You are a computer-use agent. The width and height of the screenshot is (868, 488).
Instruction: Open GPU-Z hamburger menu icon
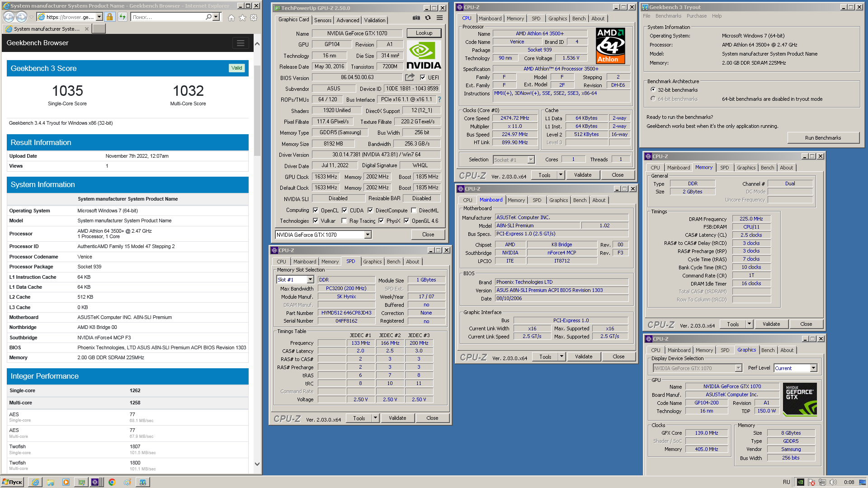click(x=439, y=18)
